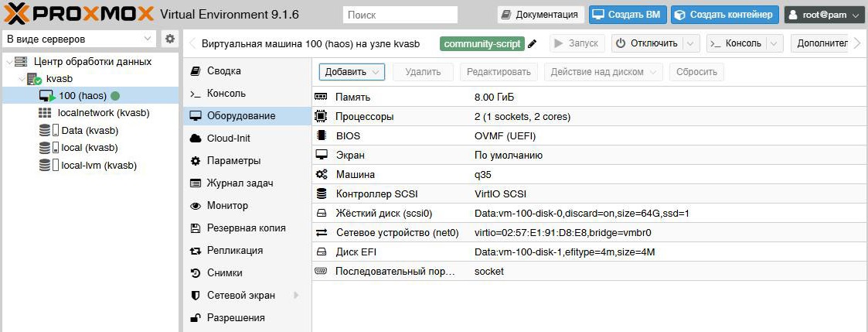Click Отключить shutdown button
Screen dimensions: 868x332
(x=648, y=43)
